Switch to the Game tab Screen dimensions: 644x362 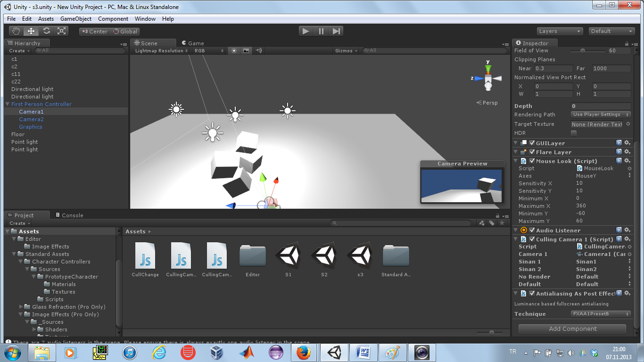(192, 43)
